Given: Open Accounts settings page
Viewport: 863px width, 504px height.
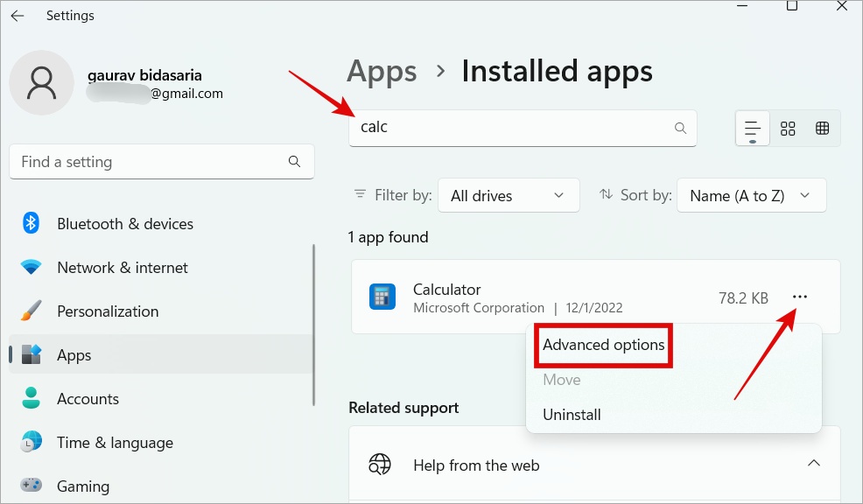Looking at the screenshot, I should click(x=88, y=399).
